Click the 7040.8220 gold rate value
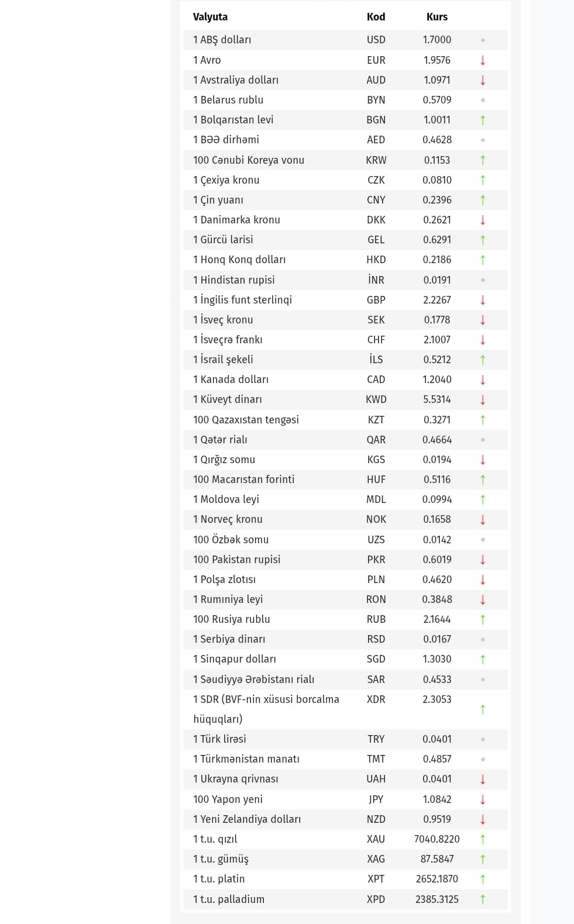The height and width of the screenshot is (924, 574). click(436, 839)
